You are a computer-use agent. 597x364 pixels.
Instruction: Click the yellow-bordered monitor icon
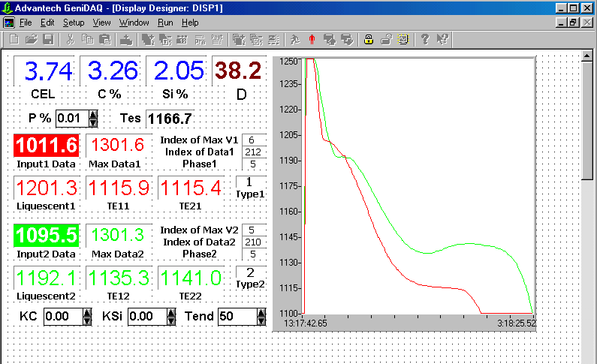tap(403, 39)
